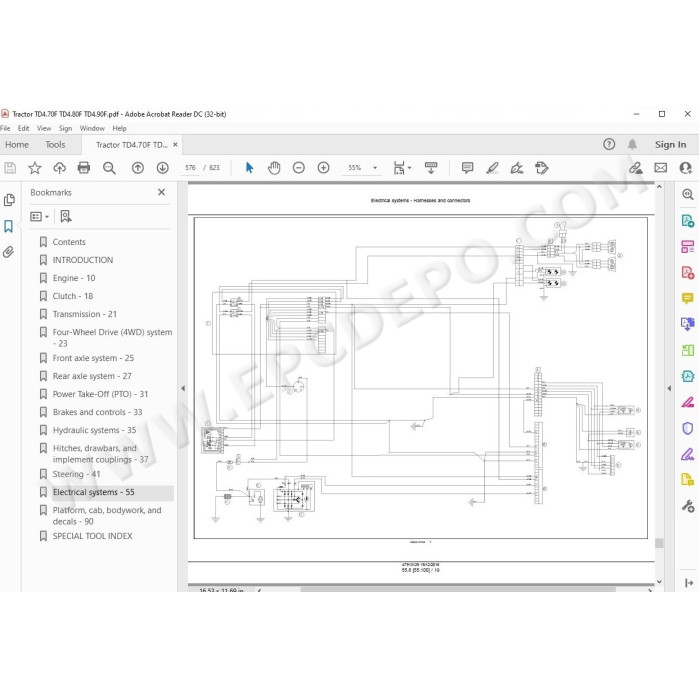Close the Bookmarks panel
Screen dimensions: 700x700
coord(162,192)
